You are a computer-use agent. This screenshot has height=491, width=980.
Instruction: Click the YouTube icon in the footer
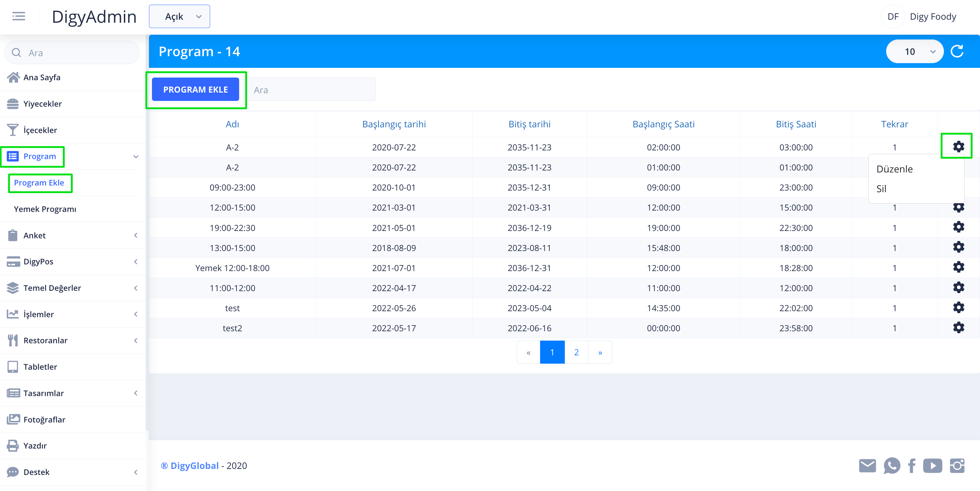(x=932, y=466)
